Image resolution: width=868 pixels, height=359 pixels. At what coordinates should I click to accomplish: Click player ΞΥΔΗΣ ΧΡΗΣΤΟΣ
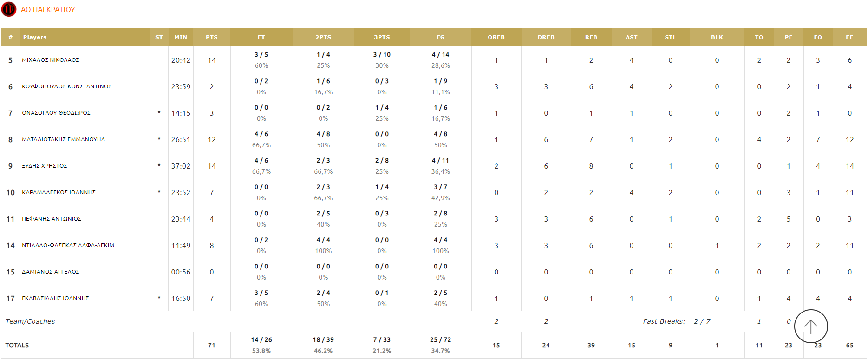(x=45, y=166)
